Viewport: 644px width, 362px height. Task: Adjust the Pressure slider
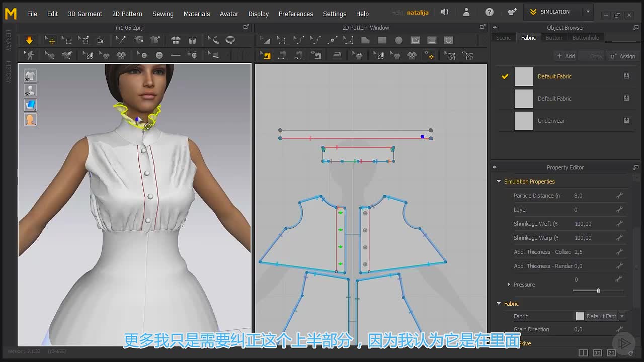pyautogui.click(x=598, y=291)
